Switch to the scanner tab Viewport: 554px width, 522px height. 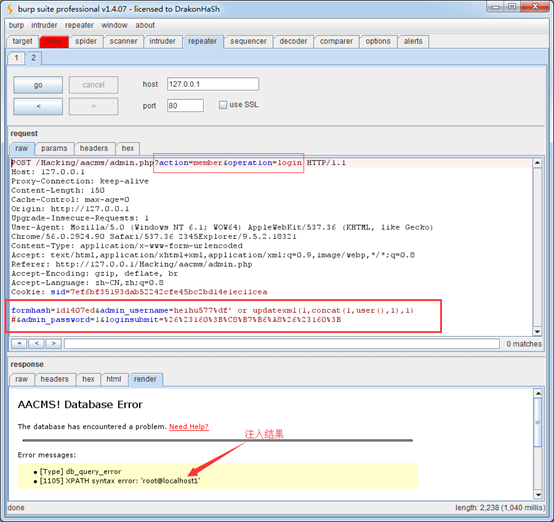123,41
